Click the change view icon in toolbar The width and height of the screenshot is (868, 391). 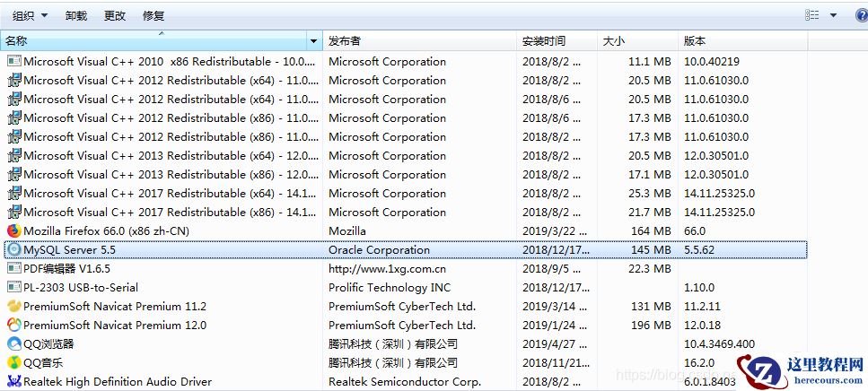click(812, 15)
